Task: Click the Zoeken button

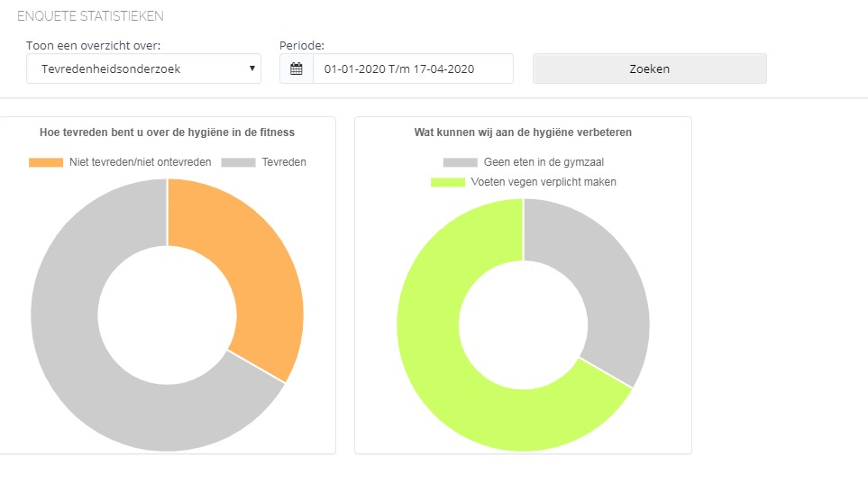Action: point(649,68)
